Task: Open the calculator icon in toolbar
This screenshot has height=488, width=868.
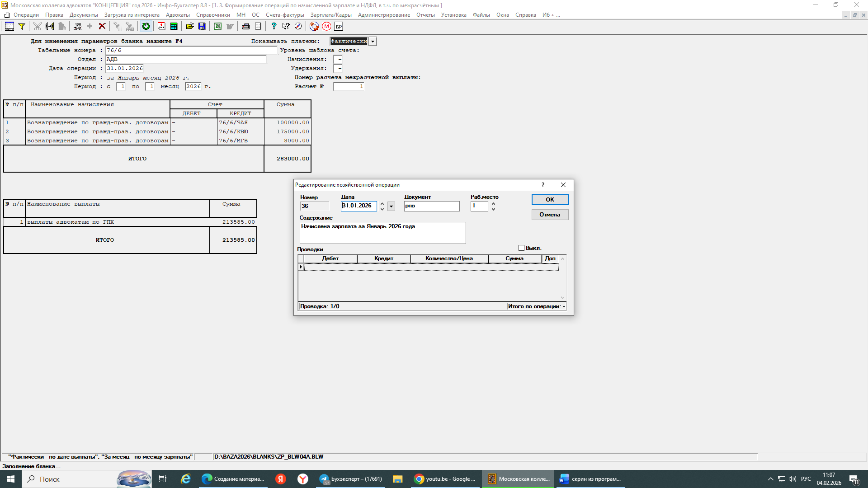Action: pos(174,27)
